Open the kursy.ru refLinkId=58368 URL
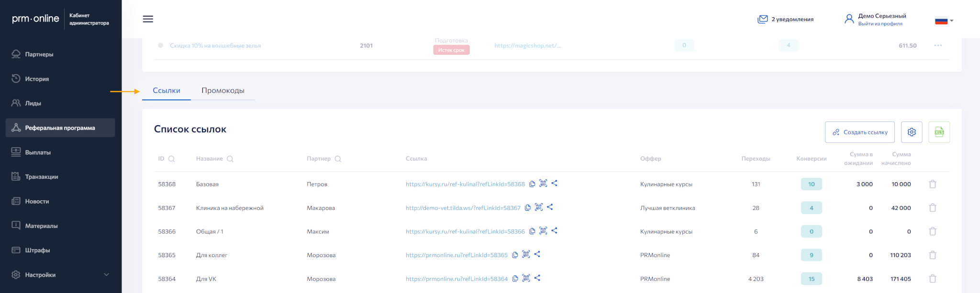The image size is (980, 293). pos(465,184)
